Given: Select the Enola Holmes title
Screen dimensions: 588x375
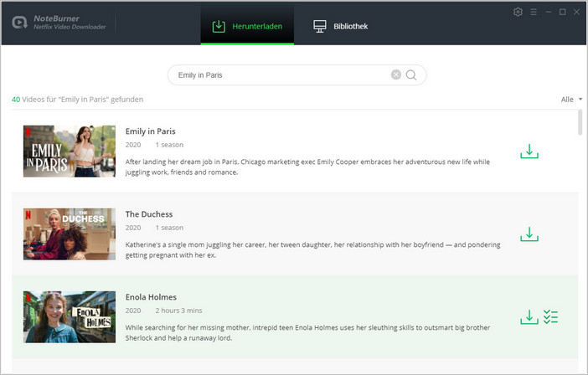Looking at the screenshot, I should coord(151,297).
